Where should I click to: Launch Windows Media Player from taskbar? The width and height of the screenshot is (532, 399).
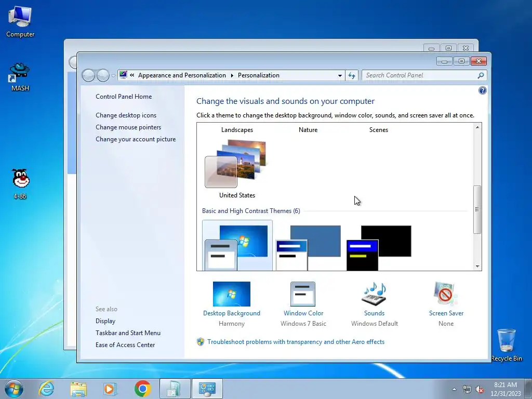point(110,389)
